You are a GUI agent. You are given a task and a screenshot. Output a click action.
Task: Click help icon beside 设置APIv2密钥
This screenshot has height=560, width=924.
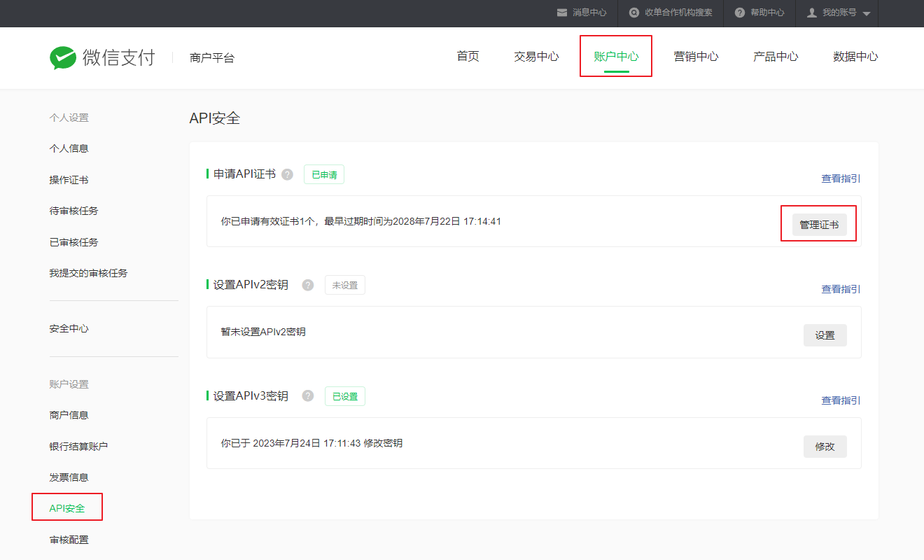308,285
